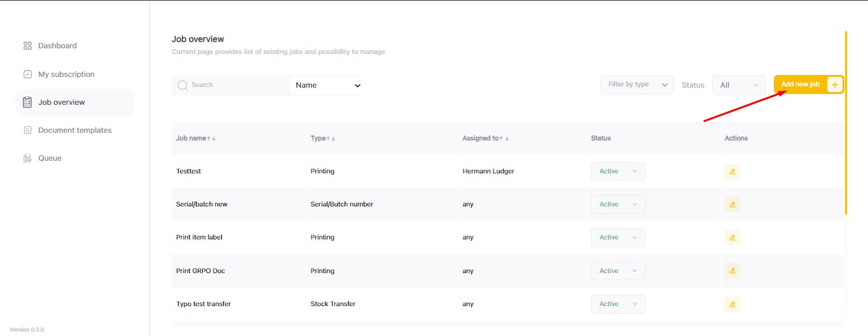Open My subscription in sidebar

point(66,74)
